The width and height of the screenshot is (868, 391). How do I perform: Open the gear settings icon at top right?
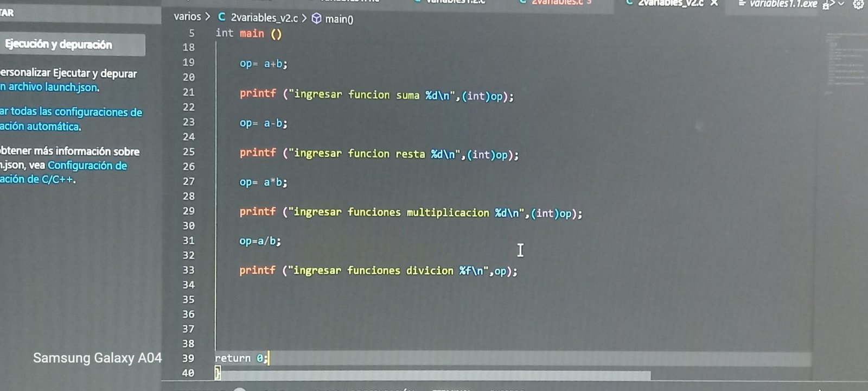858,4
